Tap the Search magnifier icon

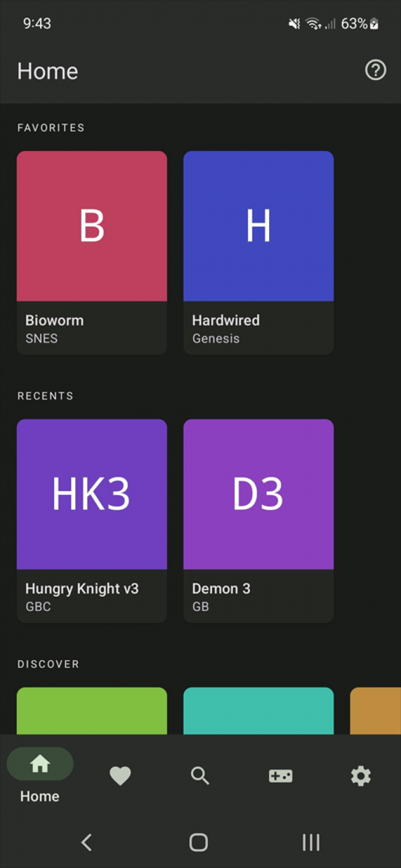200,776
